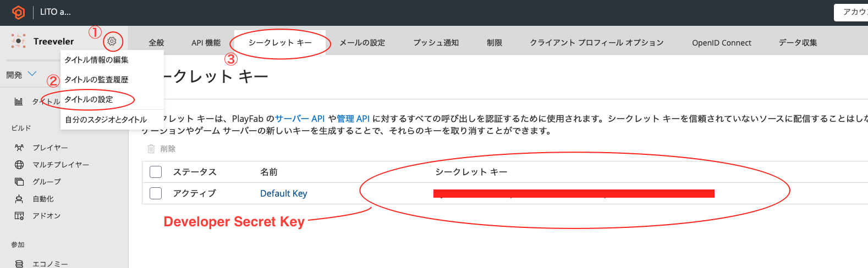
Task: Open the Default Key link
Action: [x=283, y=193]
